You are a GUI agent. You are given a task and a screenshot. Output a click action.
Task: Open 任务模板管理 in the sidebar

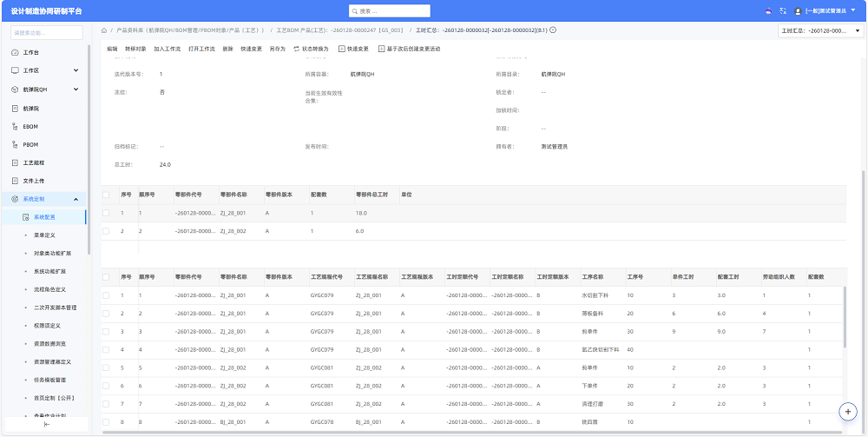[x=49, y=380]
